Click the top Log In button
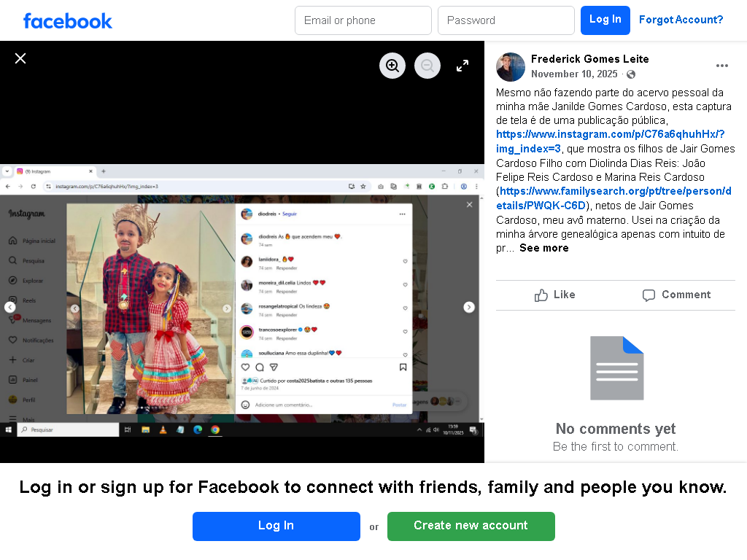 click(x=605, y=20)
